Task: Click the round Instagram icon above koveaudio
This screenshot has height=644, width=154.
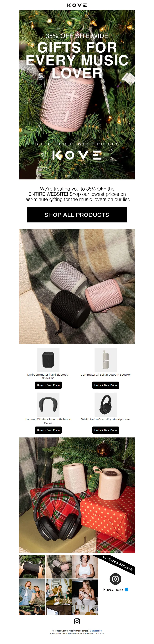Action: [x=115, y=579]
